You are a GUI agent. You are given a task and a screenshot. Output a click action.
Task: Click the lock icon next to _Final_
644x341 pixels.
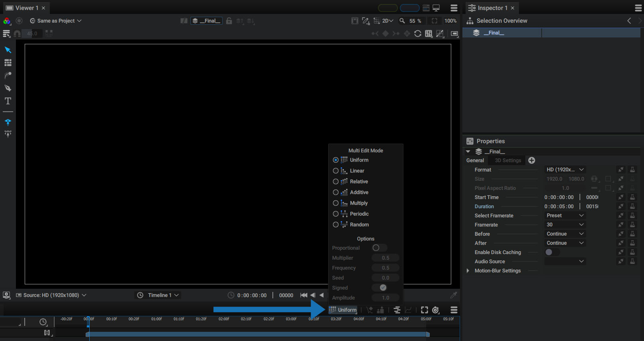[229, 21]
